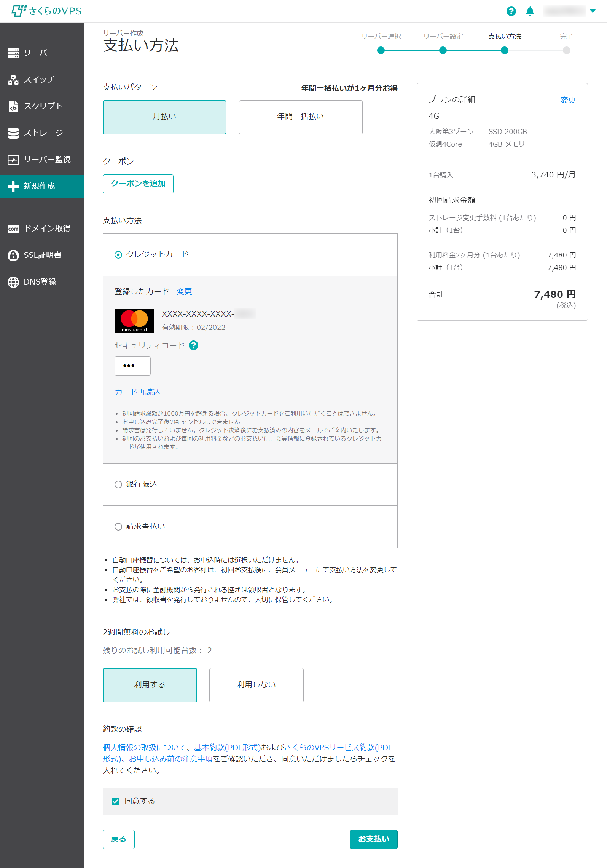Click 変更 next to 登録したカード

184,292
